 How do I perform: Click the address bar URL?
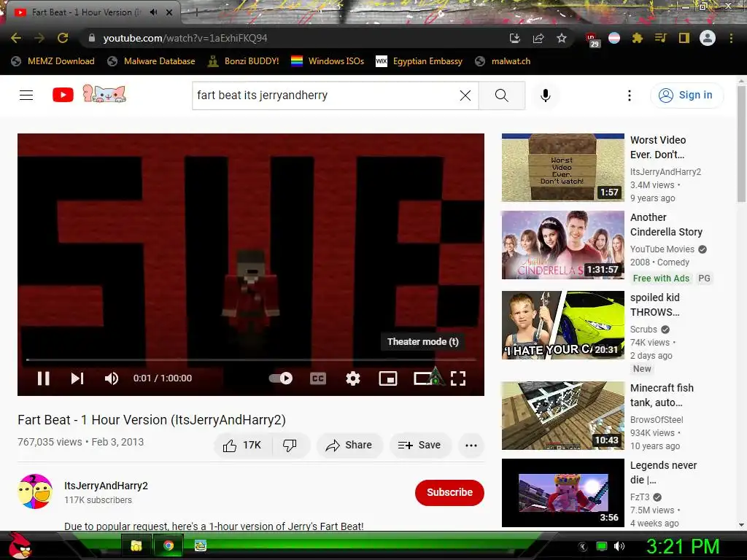[185, 38]
